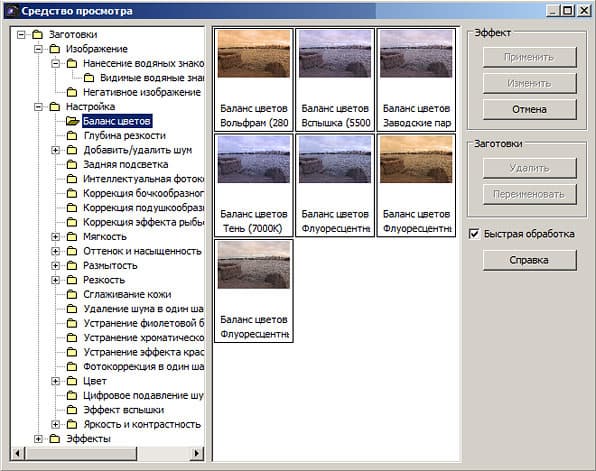
Task: Click the Применить button
Action: point(529,57)
